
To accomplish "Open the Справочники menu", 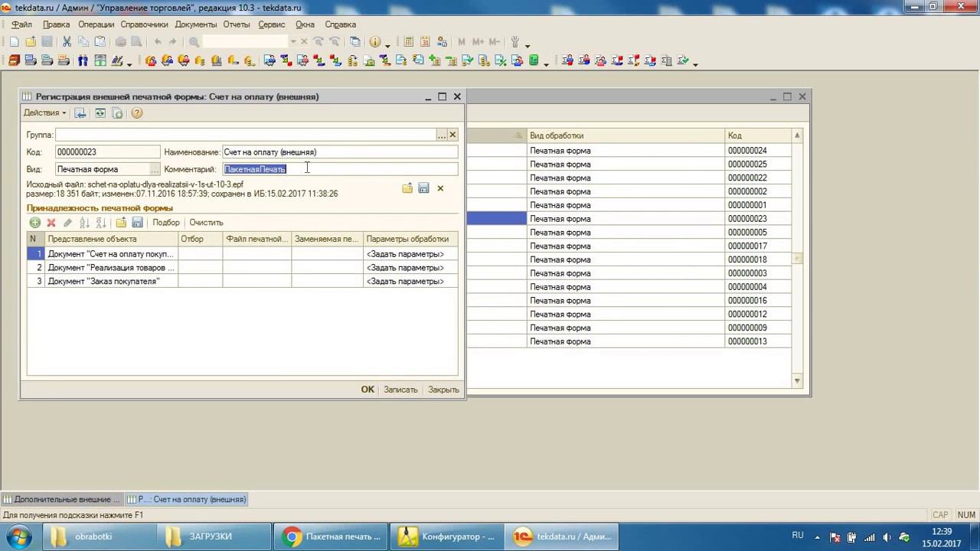I will pyautogui.click(x=144, y=24).
